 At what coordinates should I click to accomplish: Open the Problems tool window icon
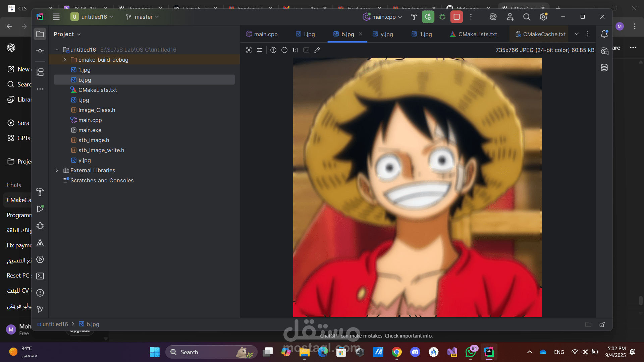pos(40,293)
